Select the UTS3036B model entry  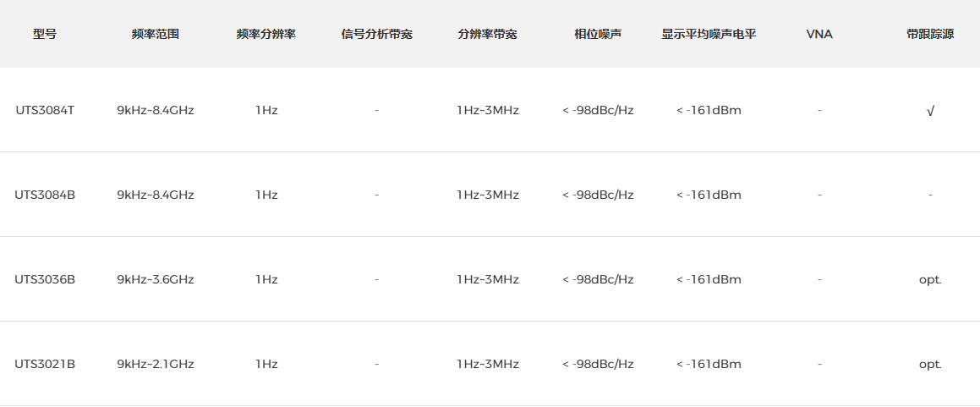click(x=45, y=279)
